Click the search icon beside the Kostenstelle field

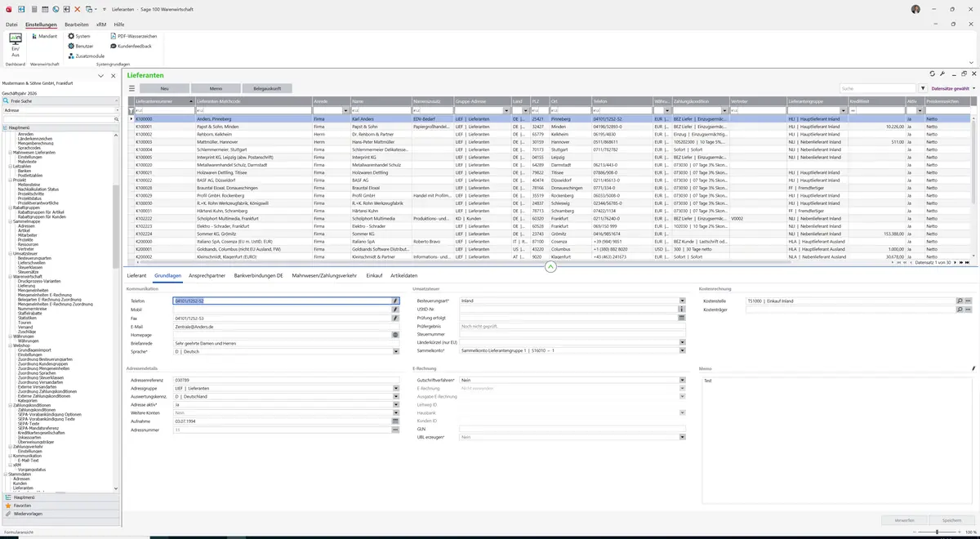pyautogui.click(x=960, y=301)
